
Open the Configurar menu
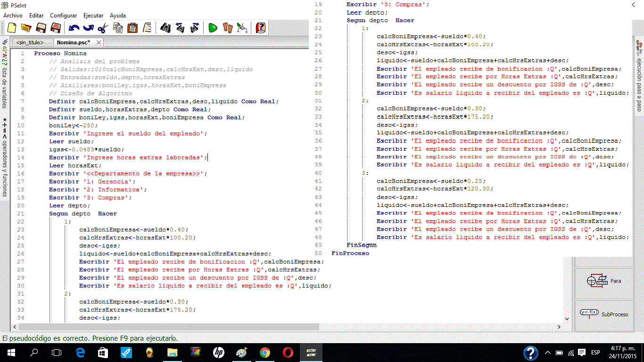[x=63, y=16]
